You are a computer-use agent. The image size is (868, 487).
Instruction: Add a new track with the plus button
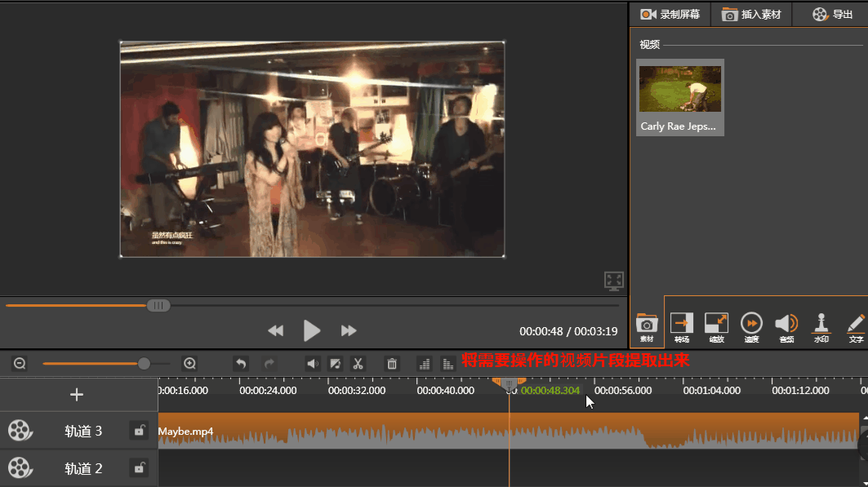click(x=77, y=395)
